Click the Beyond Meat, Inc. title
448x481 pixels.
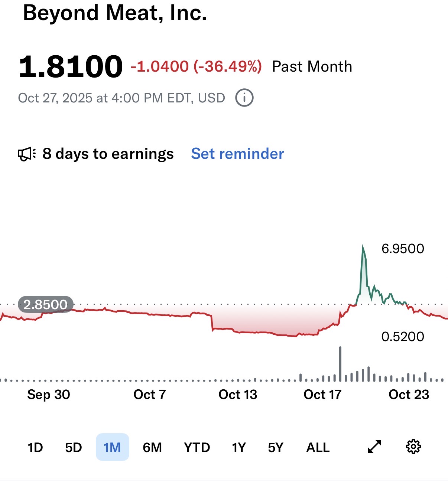tap(115, 13)
